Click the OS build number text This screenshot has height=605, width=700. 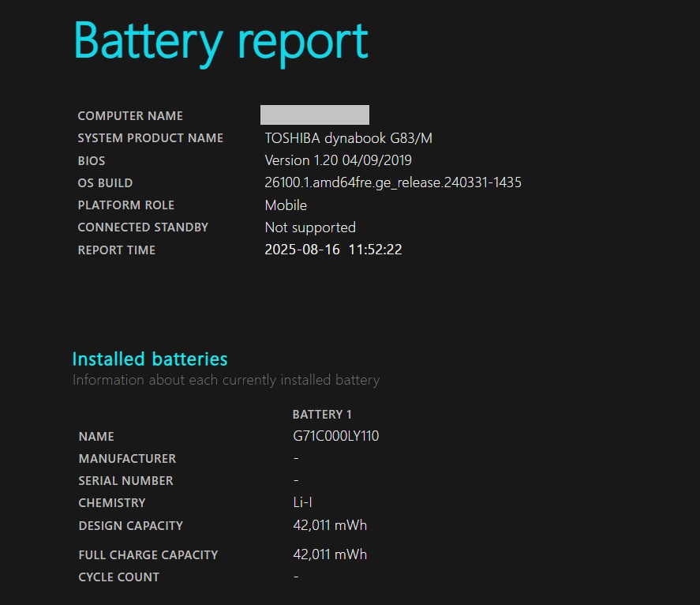coord(392,182)
